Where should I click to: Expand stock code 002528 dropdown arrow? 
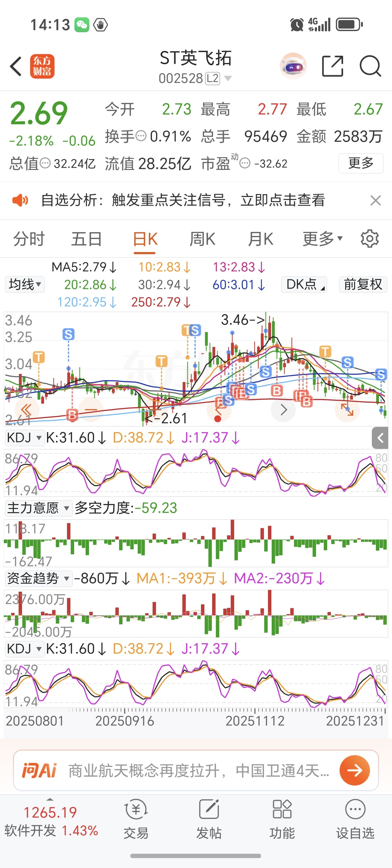pos(228,78)
